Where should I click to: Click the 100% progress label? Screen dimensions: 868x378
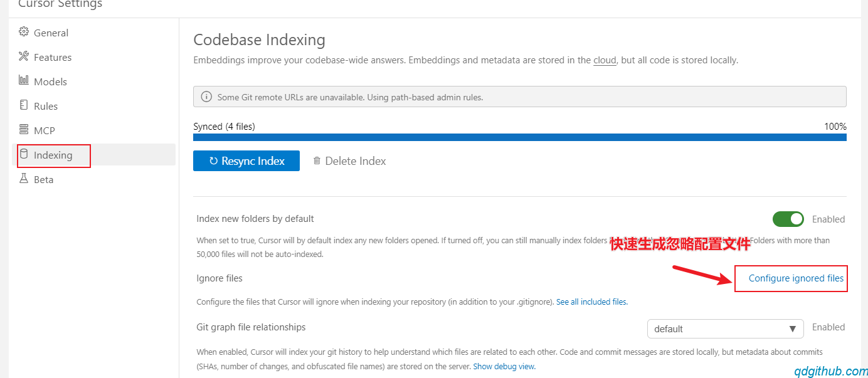click(835, 126)
